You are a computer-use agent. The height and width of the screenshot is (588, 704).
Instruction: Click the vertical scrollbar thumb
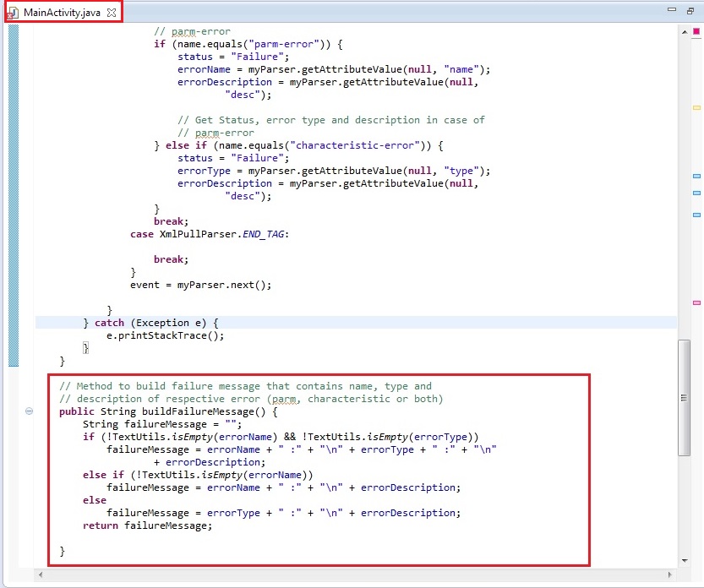(x=683, y=397)
